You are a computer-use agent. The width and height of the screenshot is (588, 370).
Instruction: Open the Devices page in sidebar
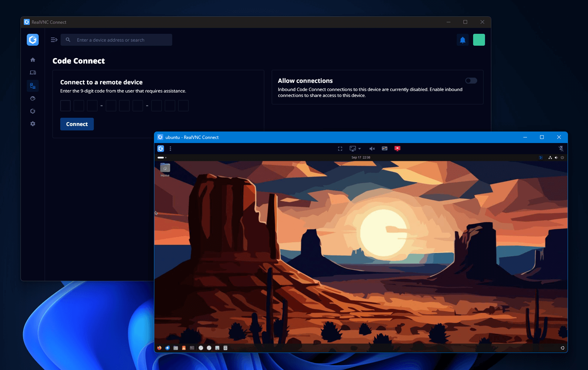click(33, 72)
